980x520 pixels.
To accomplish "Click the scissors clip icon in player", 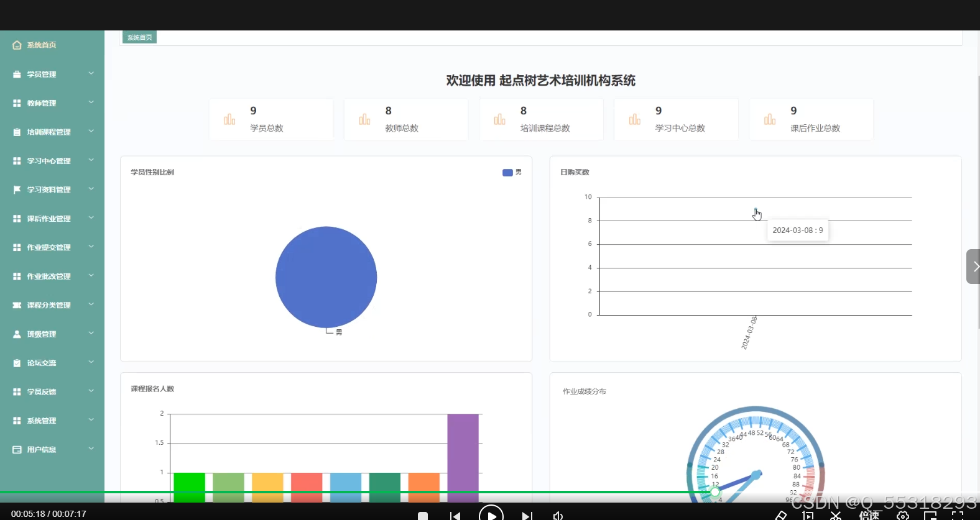I will coord(836,516).
